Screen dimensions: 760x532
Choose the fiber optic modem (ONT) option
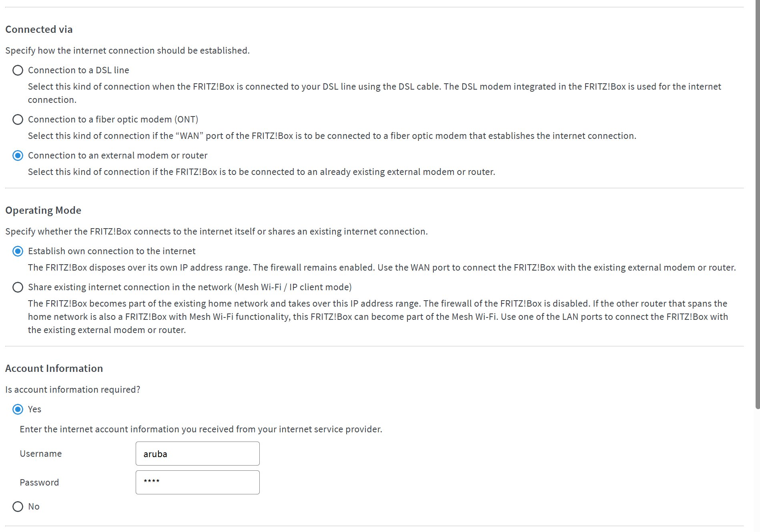pos(18,120)
